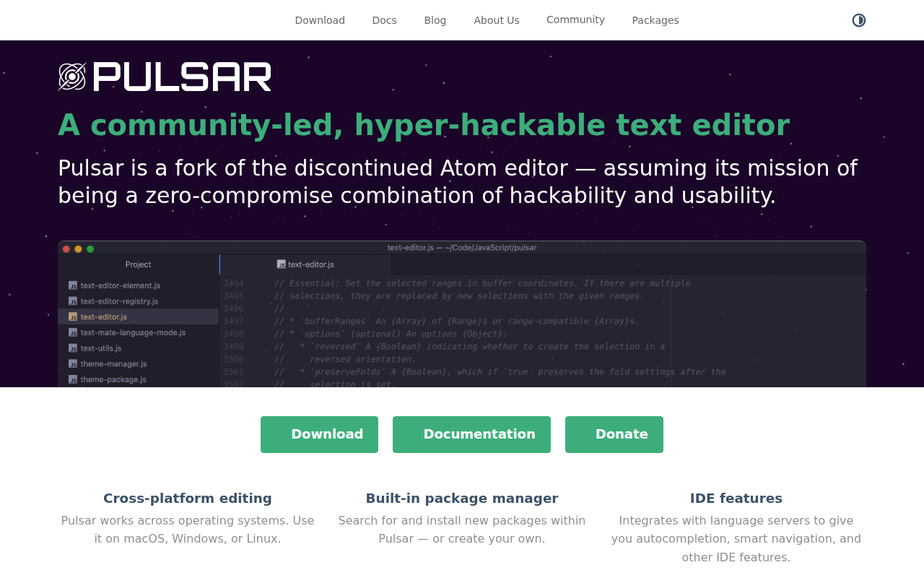Click the JS icon beside text-editor-registry.js
This screenshot has width=924, height=578.
pos(73,301)
